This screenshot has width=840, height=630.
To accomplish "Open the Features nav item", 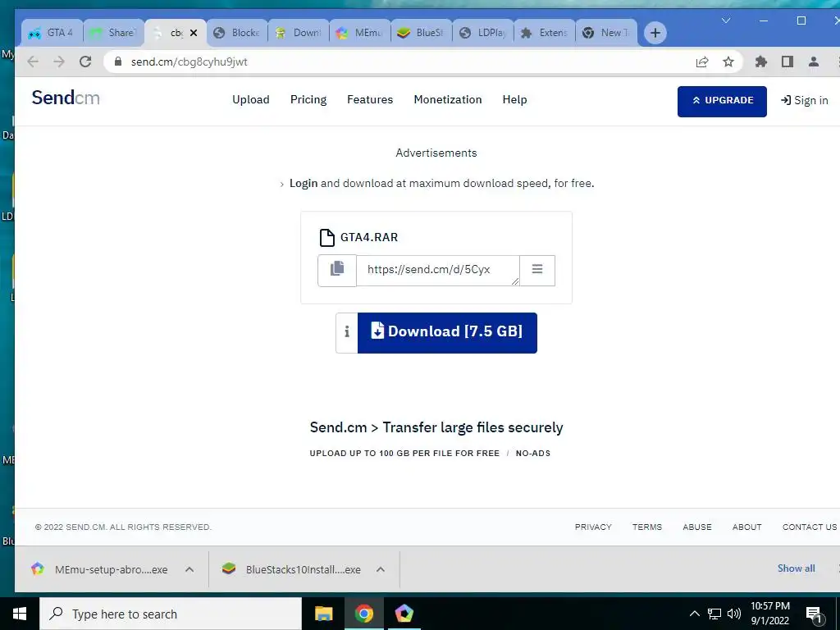I will pyautogui.click(x=370, y=99).
